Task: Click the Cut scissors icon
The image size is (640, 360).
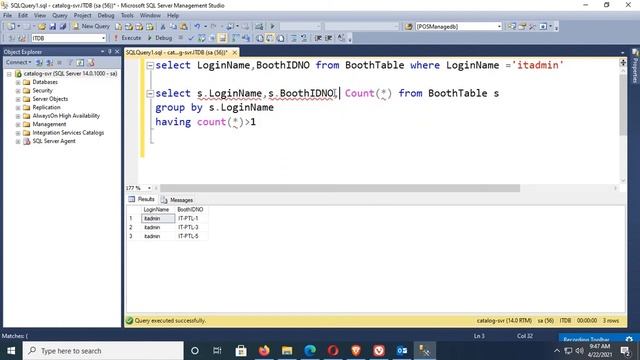Action: 163,27
